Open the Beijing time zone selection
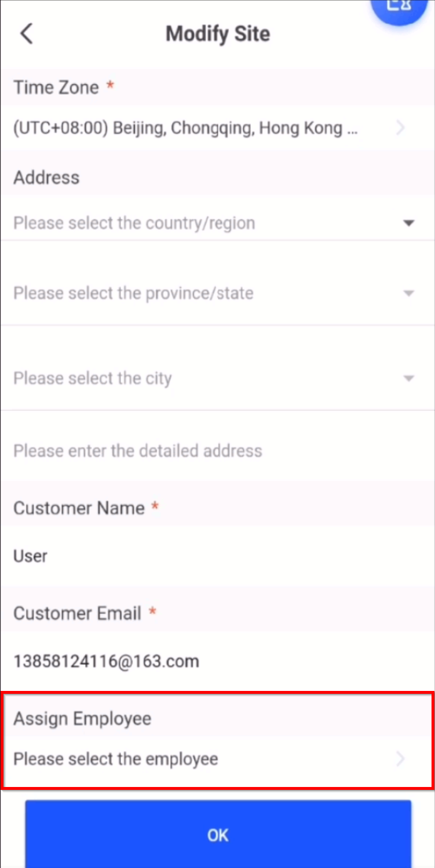The height and width of the screenshot is (868, 435). 185,128
